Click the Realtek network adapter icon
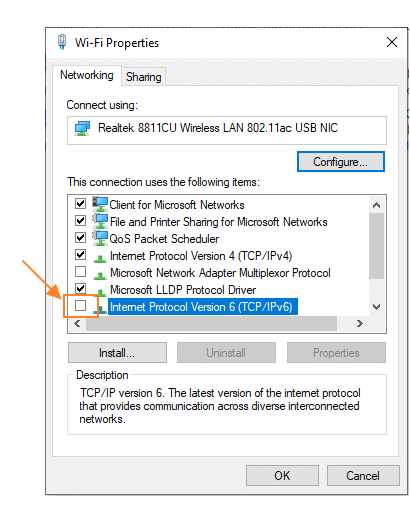410x515 pixels. [82, 129]
